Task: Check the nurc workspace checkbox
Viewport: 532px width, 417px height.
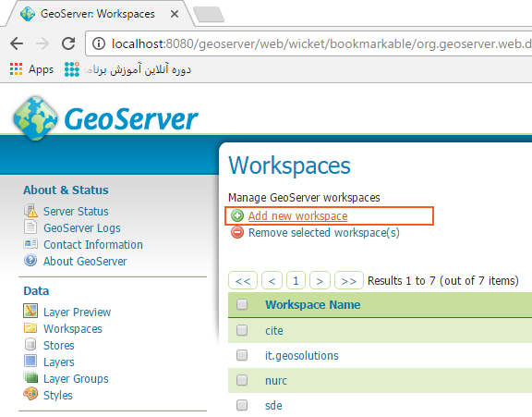Action: tap(242, 380)
